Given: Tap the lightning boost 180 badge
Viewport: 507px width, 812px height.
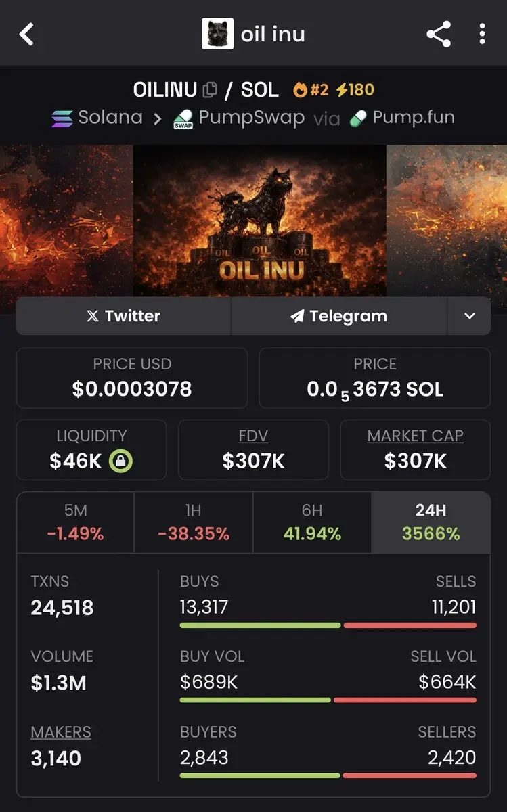Looking at the screenshot, I should coord(355,89).
